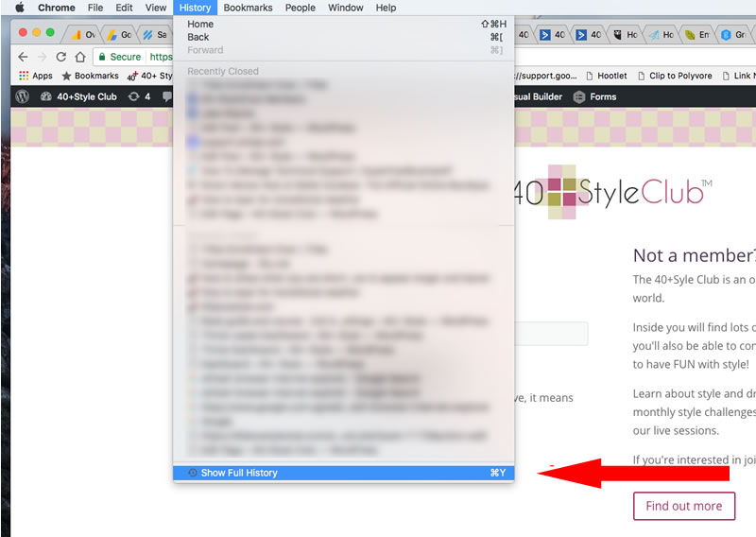Open the Apple menu
756x537 pixels.
20,8
